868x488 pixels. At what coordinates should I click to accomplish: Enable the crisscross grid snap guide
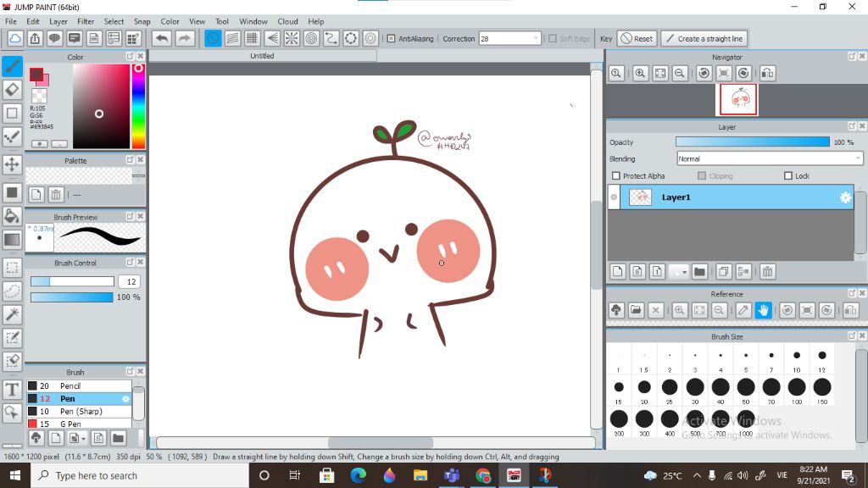[x=253, y=39]
